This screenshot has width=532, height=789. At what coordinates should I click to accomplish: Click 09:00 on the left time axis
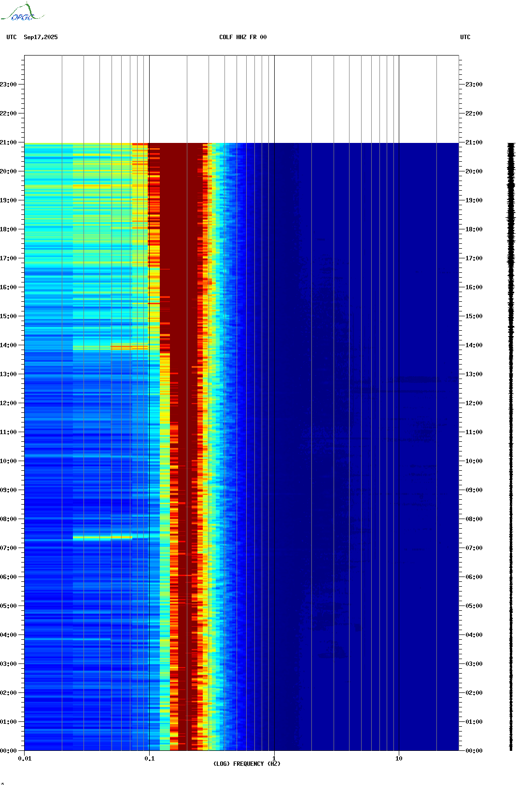[8, 490]
